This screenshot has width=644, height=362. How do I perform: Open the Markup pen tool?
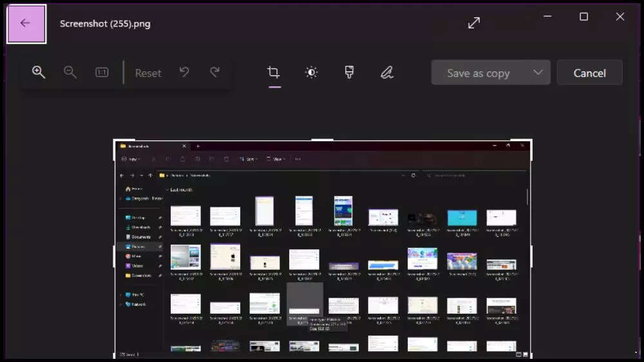point(386,73)
